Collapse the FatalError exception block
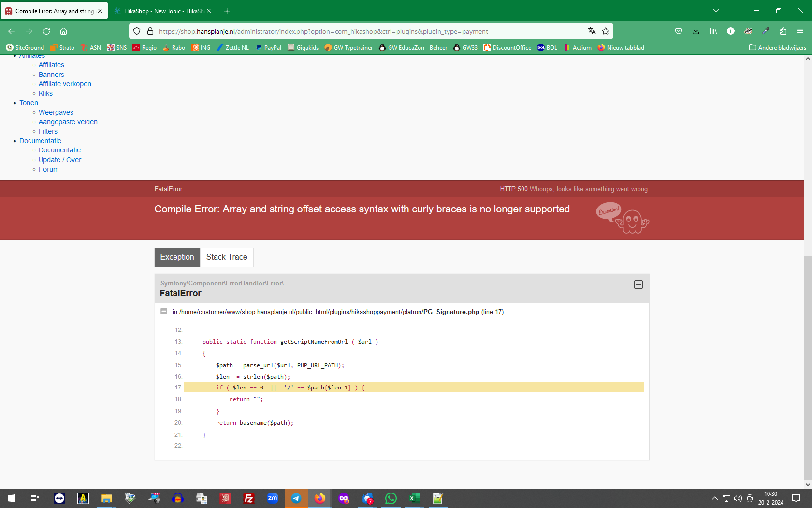This screenshot has height=508, width=812. 638,284
